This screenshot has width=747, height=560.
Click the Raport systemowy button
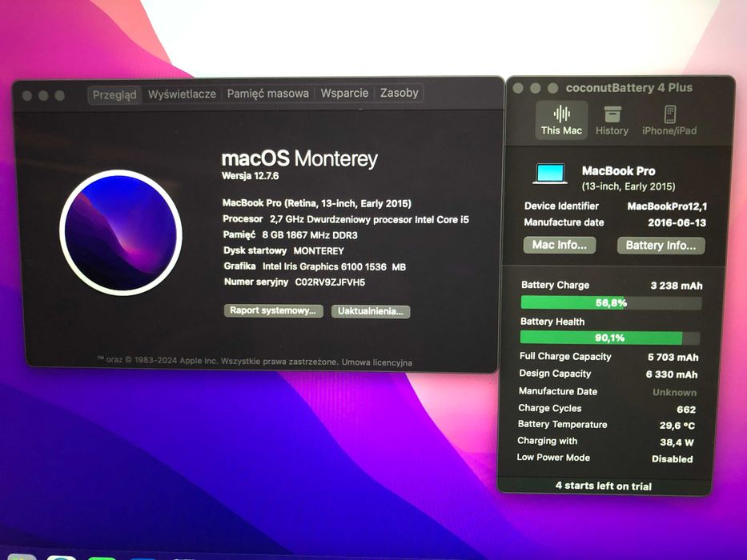(x=274, y=310)
